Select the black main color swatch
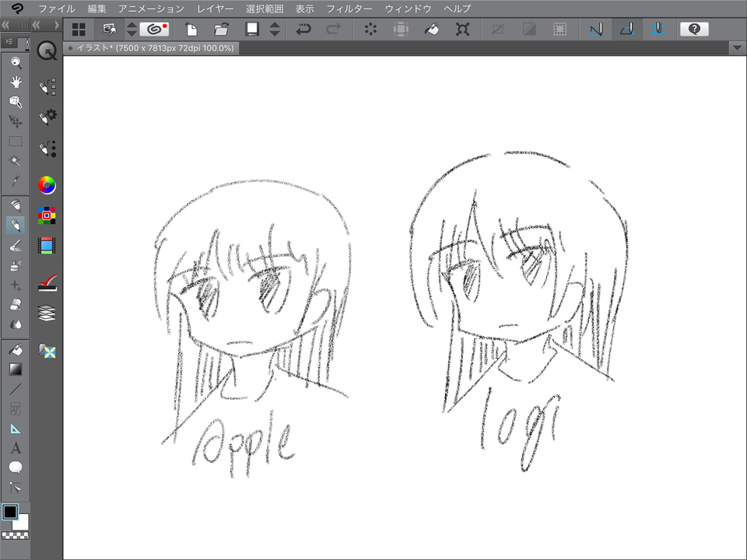The width and height of the screenshot is (747, 560). click(x=10, y=512)
